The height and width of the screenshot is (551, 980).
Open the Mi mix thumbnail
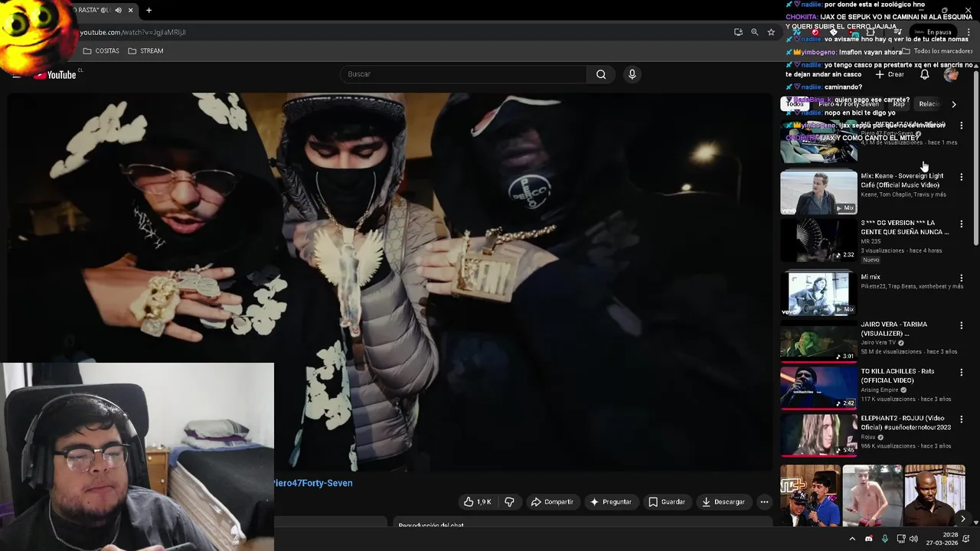818,293
